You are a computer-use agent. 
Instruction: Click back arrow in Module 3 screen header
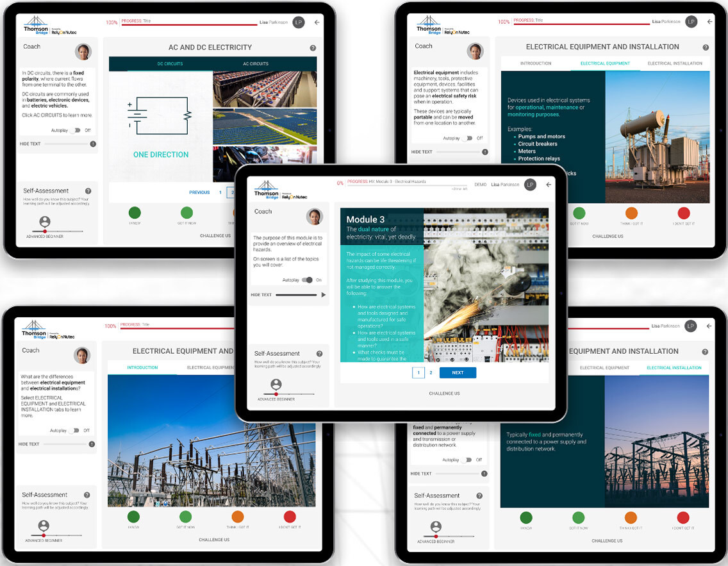549,185
